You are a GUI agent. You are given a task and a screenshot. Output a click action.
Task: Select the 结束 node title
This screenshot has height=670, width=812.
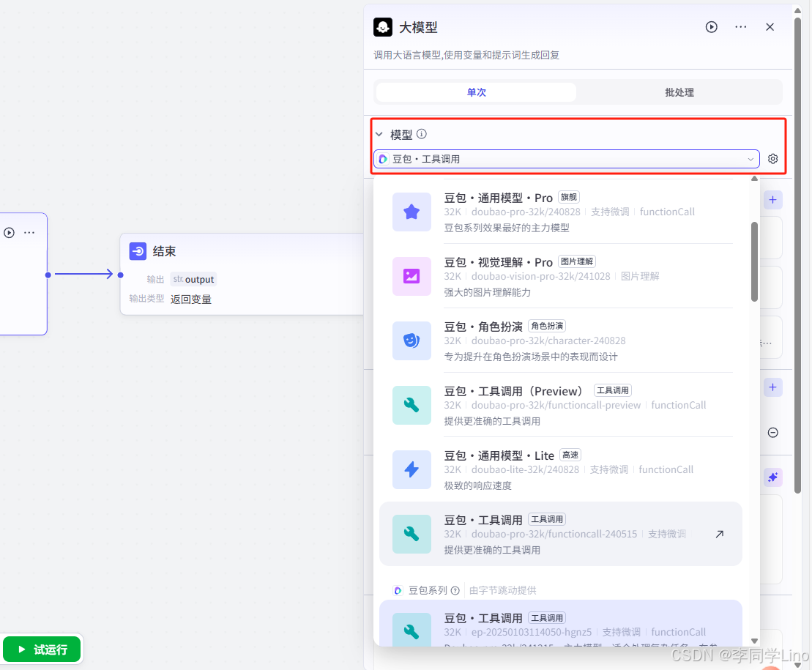pos(164,251)
